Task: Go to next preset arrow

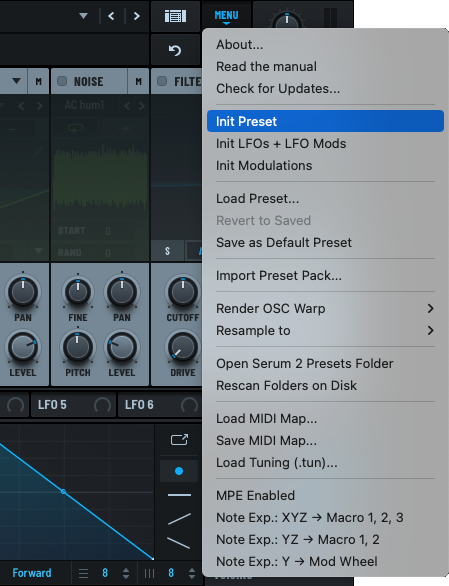Action: (x=137, y=16)
